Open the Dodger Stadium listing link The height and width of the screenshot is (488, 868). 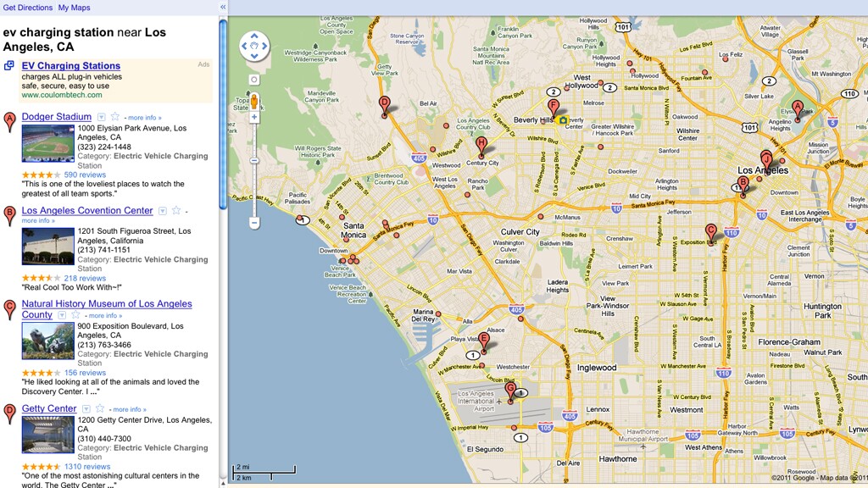(x=57, y=117)
